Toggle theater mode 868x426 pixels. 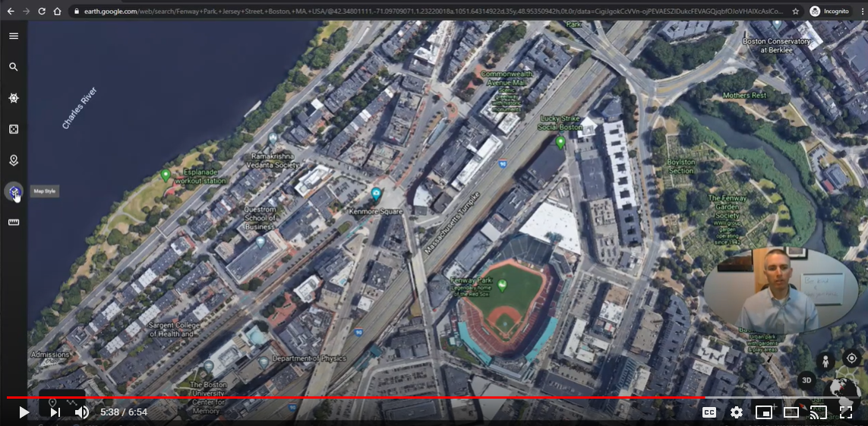[791, 412]
